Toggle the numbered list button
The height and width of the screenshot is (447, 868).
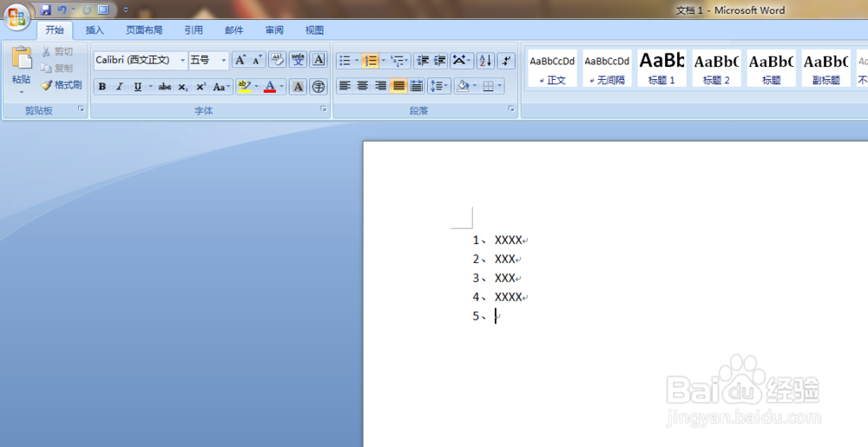371,60
